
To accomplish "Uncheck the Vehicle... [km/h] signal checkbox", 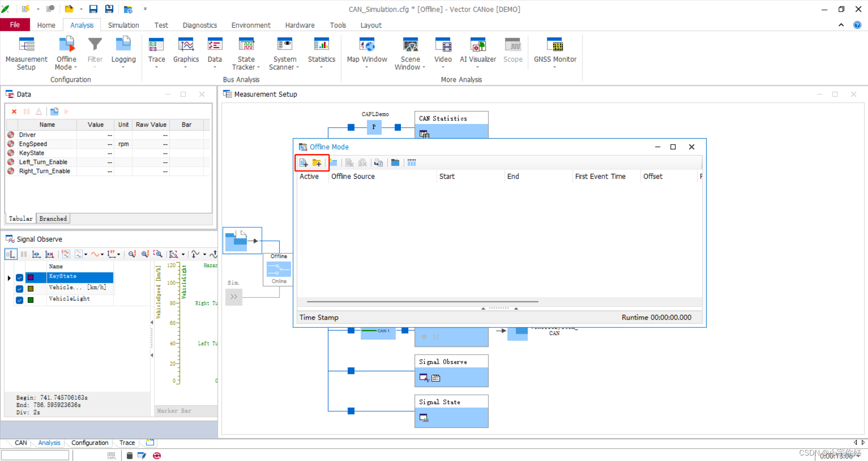I will click(x=19, y=288).
